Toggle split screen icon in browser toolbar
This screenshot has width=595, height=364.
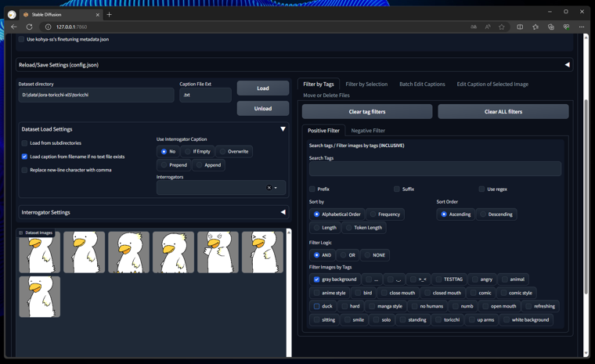pyautogui.click(x=520, y=27)
